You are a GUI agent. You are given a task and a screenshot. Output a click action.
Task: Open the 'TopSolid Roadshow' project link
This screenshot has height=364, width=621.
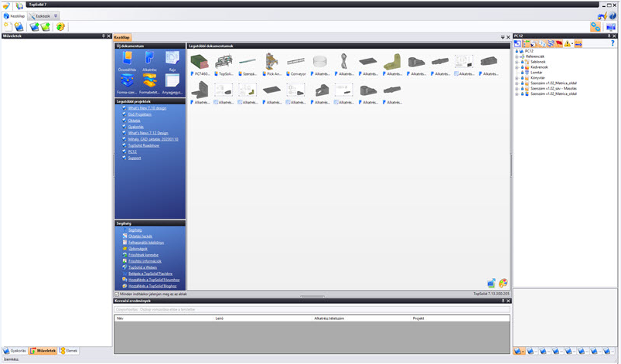[x=143, y=145]
